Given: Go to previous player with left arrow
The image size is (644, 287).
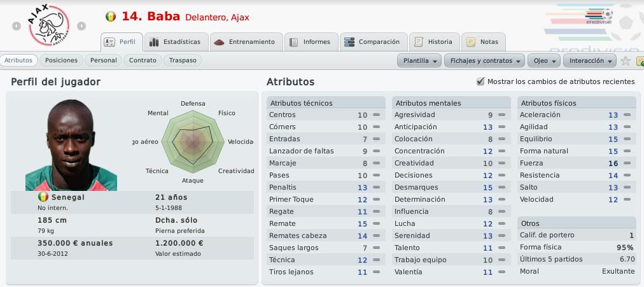Looking at the screenshot, I should [17, 26].
